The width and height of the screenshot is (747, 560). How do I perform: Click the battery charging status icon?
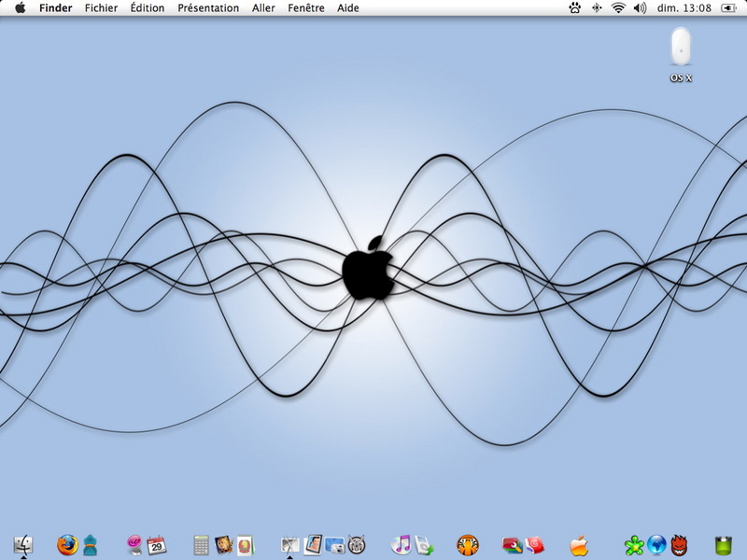coord(729,7)
